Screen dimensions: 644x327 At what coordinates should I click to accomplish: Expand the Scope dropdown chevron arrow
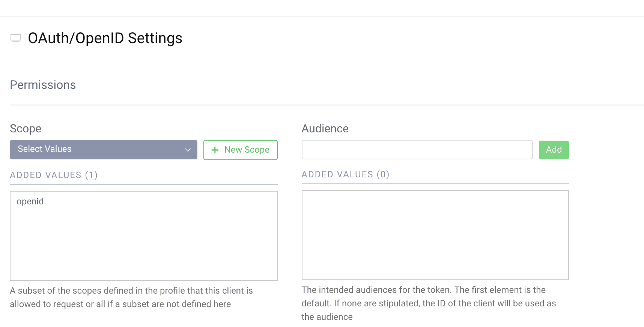188,150
